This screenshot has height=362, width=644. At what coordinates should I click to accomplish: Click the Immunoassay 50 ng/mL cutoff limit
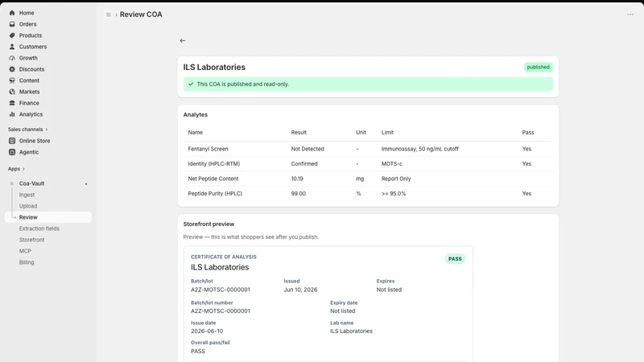419,149
